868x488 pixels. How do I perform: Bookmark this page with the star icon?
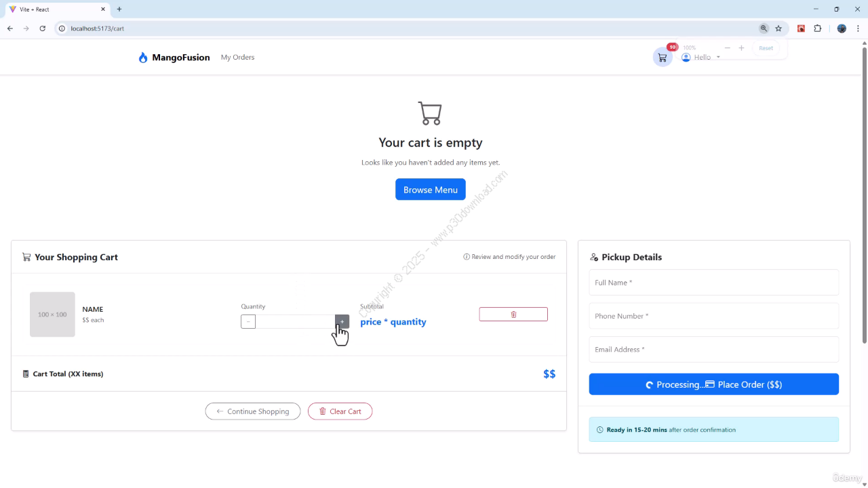(x=778, y=28)
